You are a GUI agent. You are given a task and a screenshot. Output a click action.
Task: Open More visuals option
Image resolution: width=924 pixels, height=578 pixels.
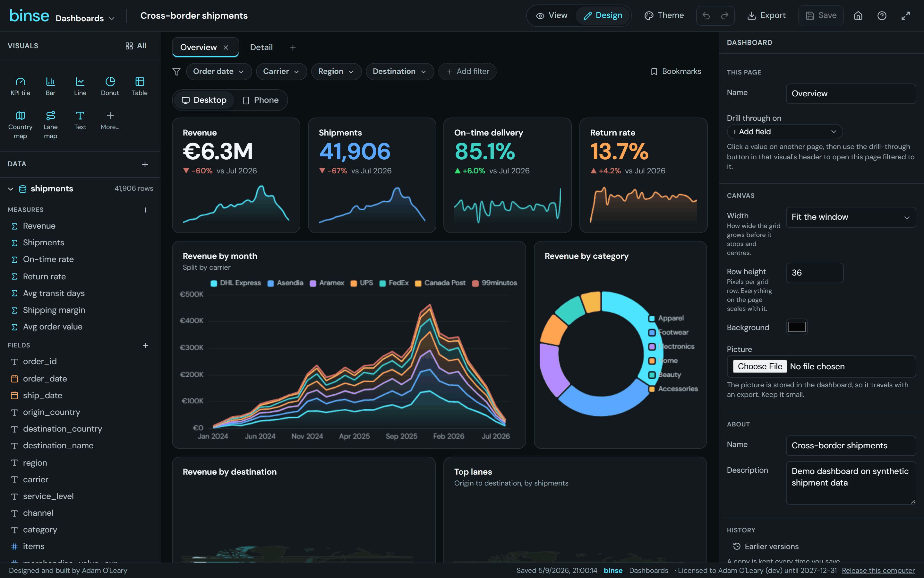pyautogui.click(x=110, y=120)
